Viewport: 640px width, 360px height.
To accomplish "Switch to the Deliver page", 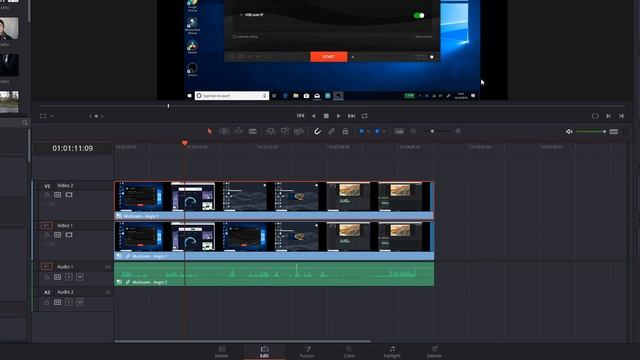I will (x=434, y=352).
